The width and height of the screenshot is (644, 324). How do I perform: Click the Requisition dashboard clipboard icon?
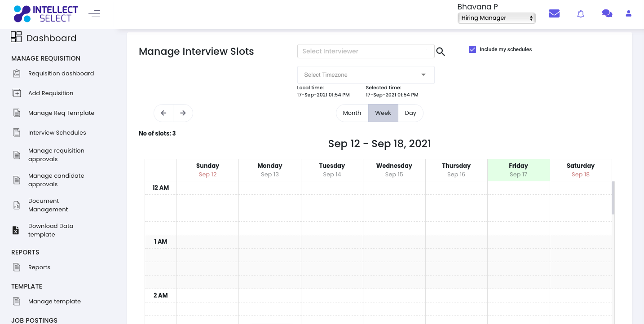tap(17, 74)
